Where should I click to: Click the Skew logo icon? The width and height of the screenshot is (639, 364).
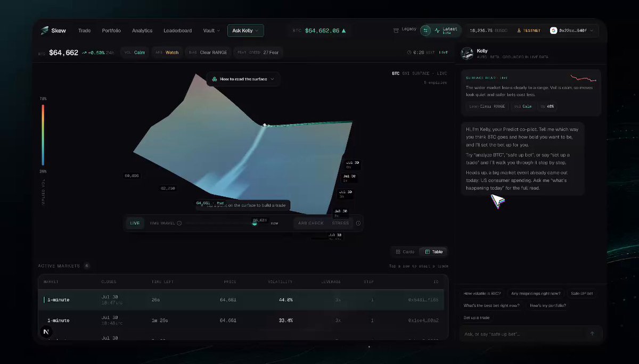(x=45, y=30)
